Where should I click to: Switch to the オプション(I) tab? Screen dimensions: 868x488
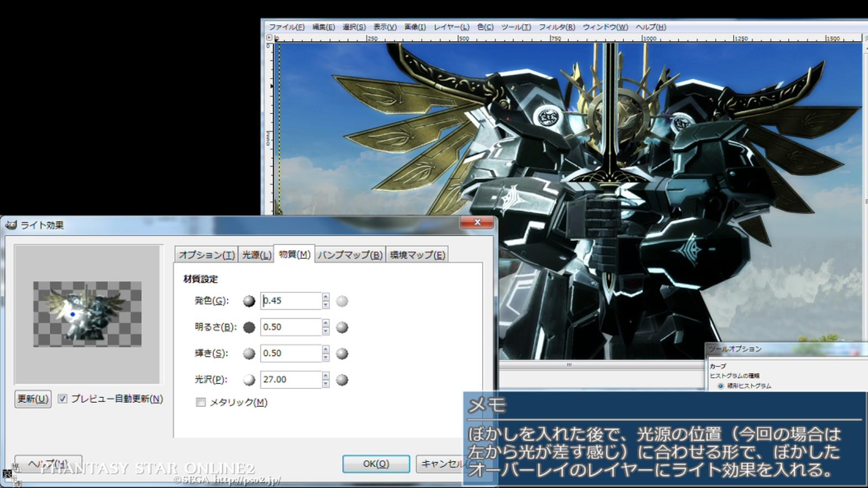(x=206, y=255)
